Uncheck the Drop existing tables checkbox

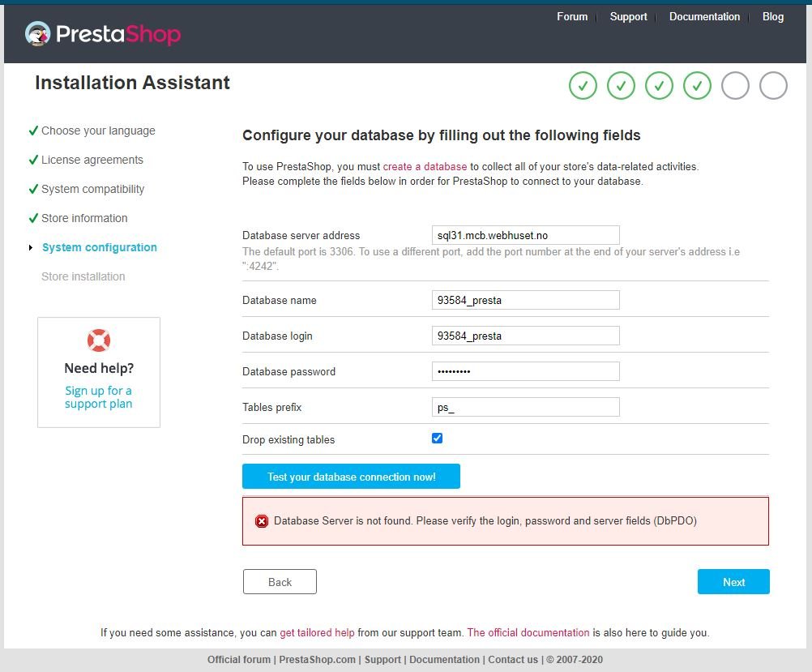pos(438,439)
